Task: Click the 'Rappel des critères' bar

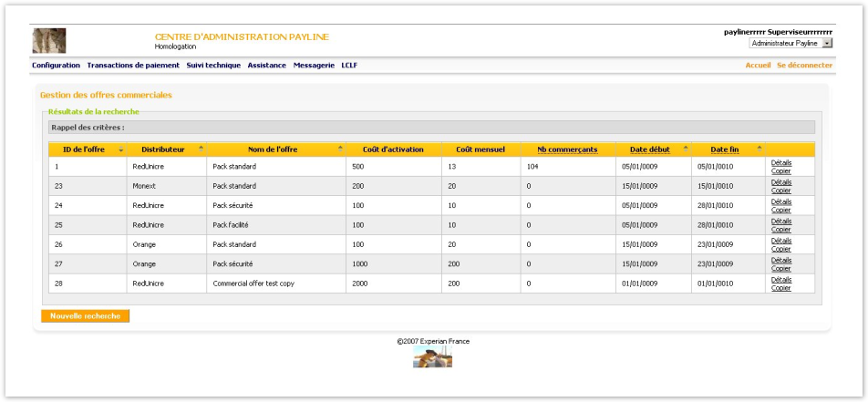Action: coord(432,128)
